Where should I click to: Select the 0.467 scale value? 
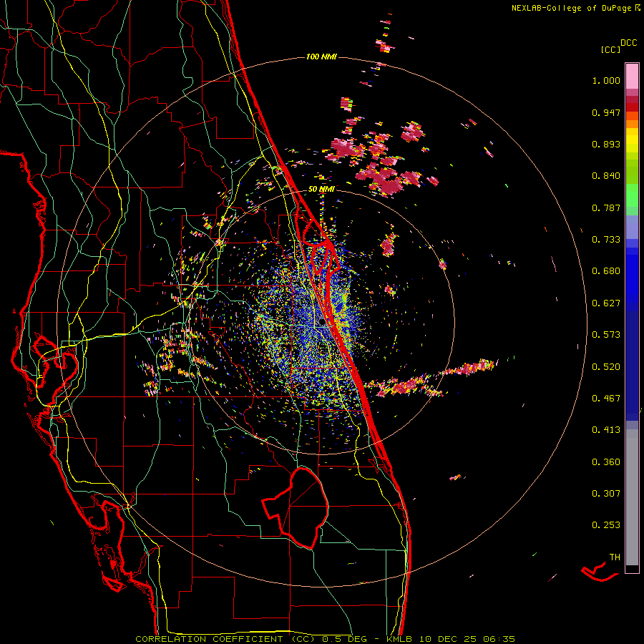click(606, 399)
